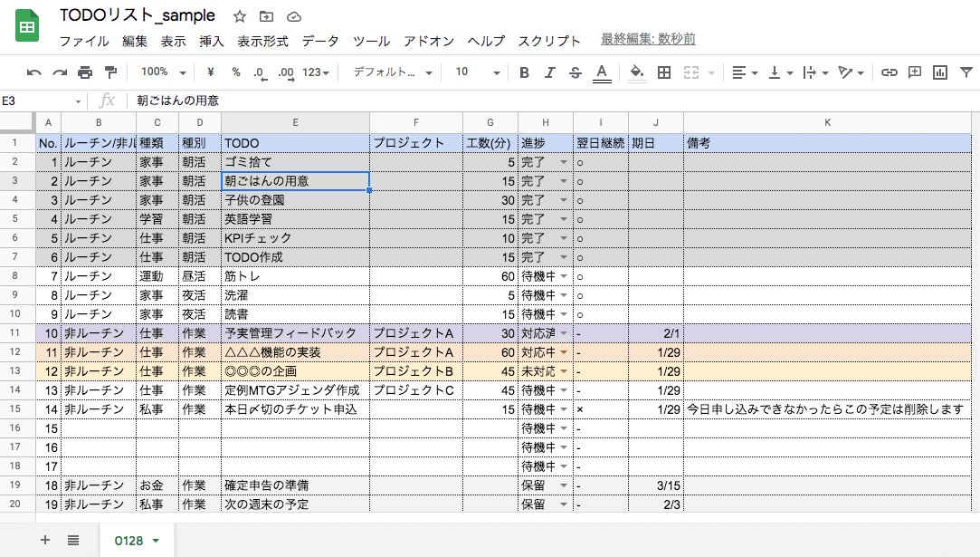Insert a comment via the toolbar icon

(917, 71)
